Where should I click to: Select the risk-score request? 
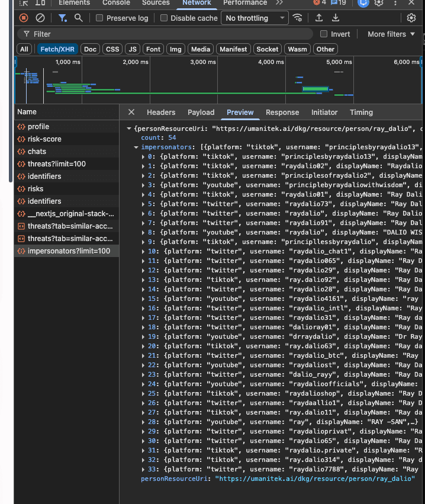pyautogui.click(x=66, y=139)
